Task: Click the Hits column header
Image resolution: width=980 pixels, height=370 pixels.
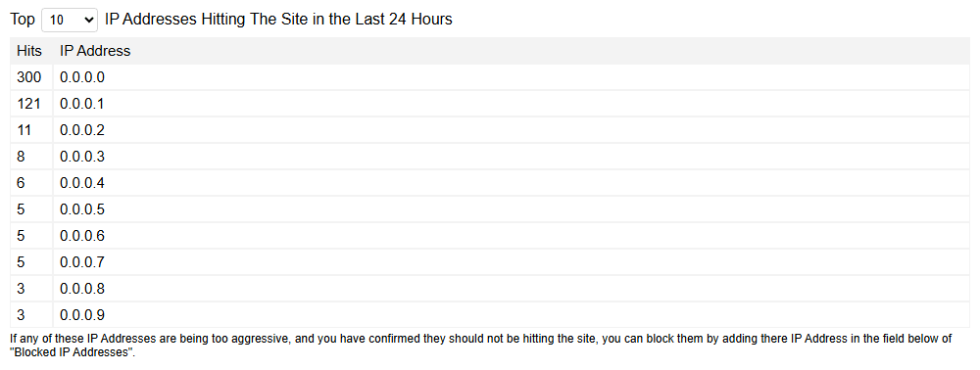Action: pos(29,51)
